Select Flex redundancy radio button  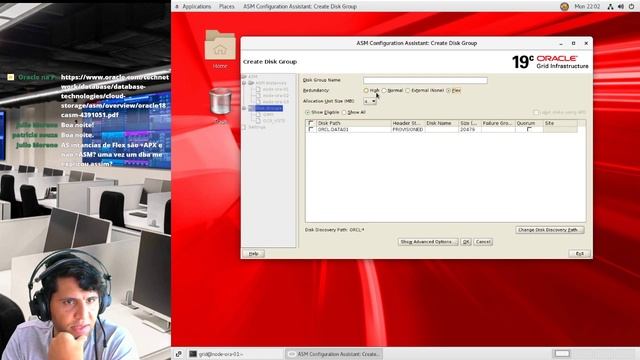448,91
